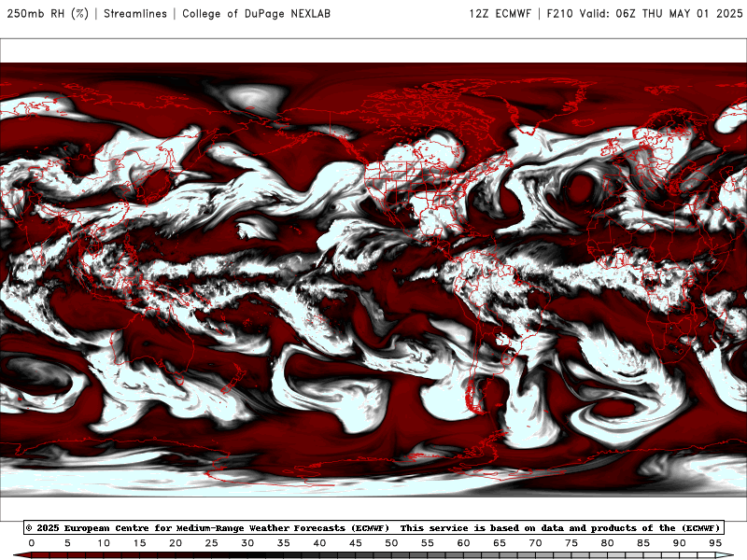Viewport: 747px width, 560px height.
Task: Click the dark red low-end colorbar swatch
Action: 22,555
